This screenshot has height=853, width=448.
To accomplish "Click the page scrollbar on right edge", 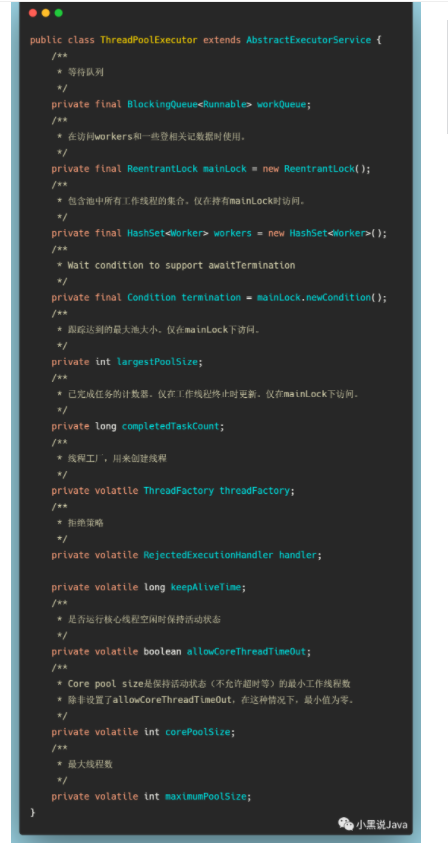I will click(446, 76).
